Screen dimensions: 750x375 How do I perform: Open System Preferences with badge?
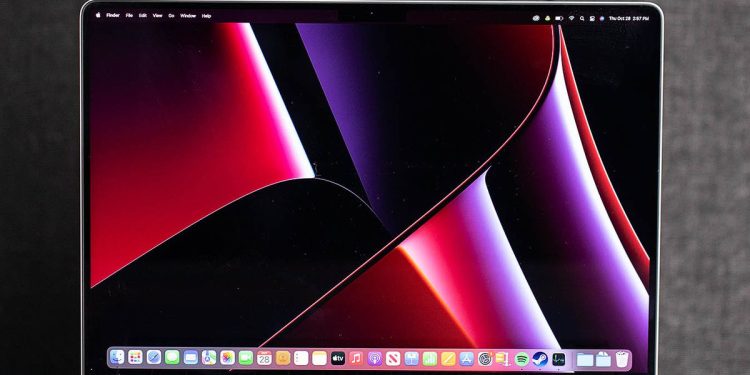(485, 358)
